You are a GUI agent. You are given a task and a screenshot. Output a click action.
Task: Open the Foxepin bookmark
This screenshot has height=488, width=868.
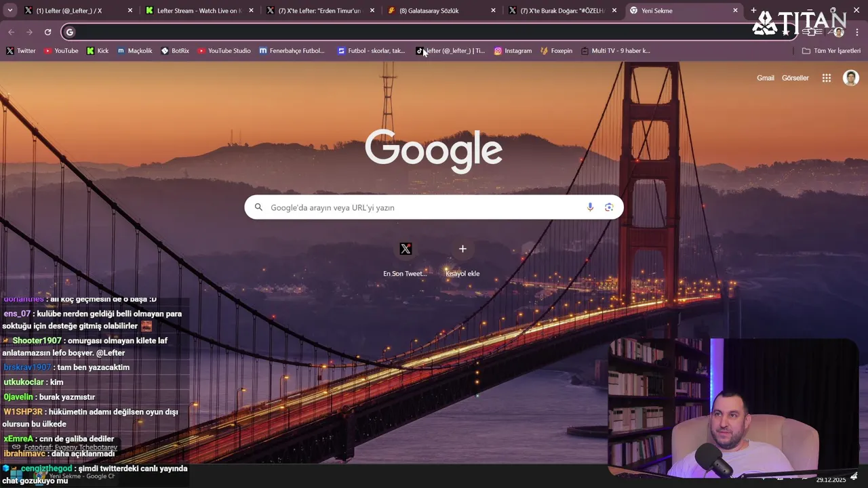coord(556,51)
